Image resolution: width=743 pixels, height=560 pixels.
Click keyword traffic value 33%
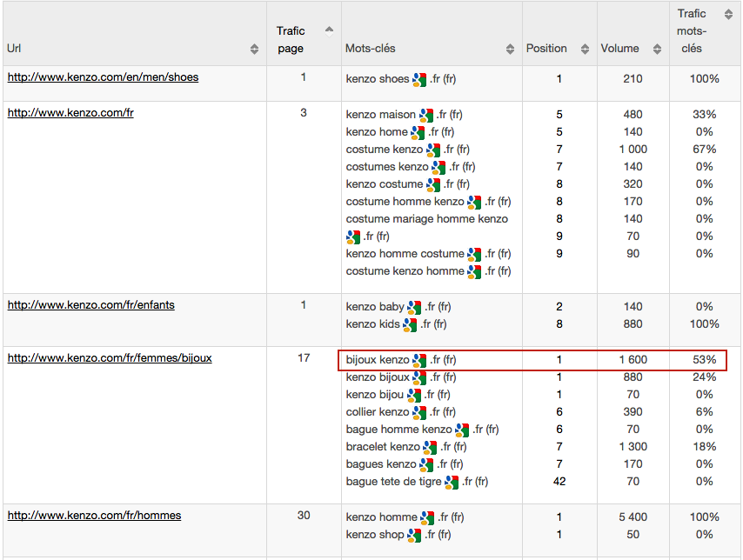click(704, 115)
